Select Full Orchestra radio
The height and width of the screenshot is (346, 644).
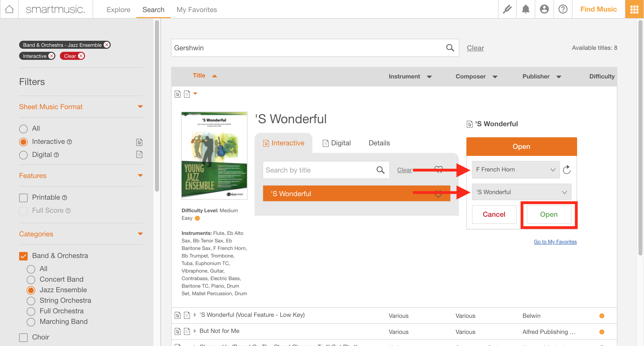[31, 311]
